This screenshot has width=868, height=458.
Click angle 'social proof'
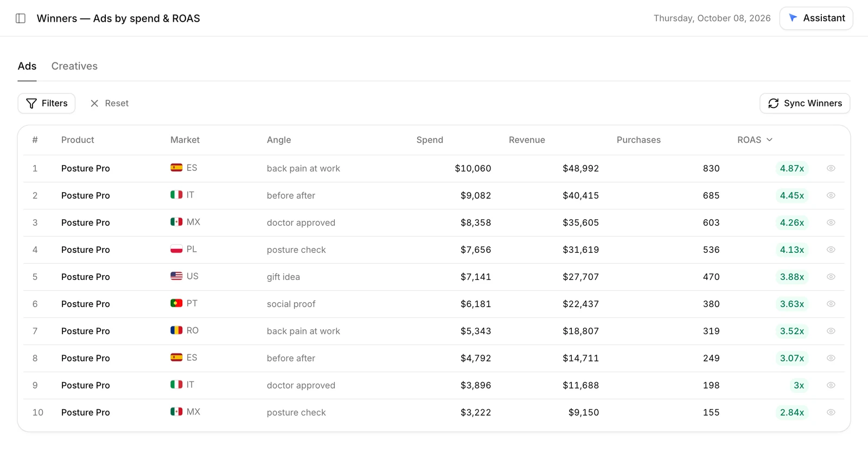291,304
